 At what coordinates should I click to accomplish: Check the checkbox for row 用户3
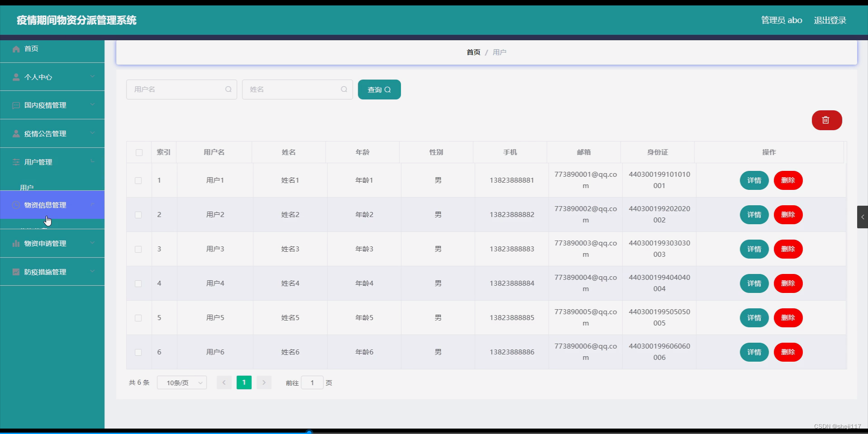[138, 249]
